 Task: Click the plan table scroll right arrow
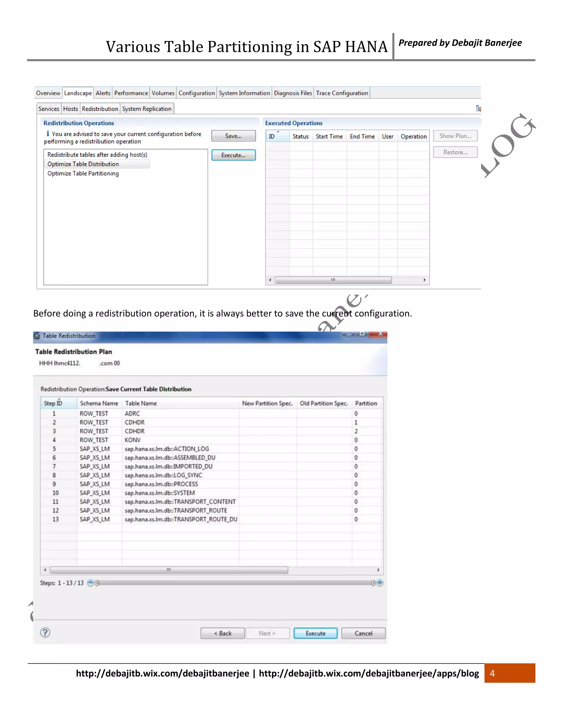[x=378, y=570]
